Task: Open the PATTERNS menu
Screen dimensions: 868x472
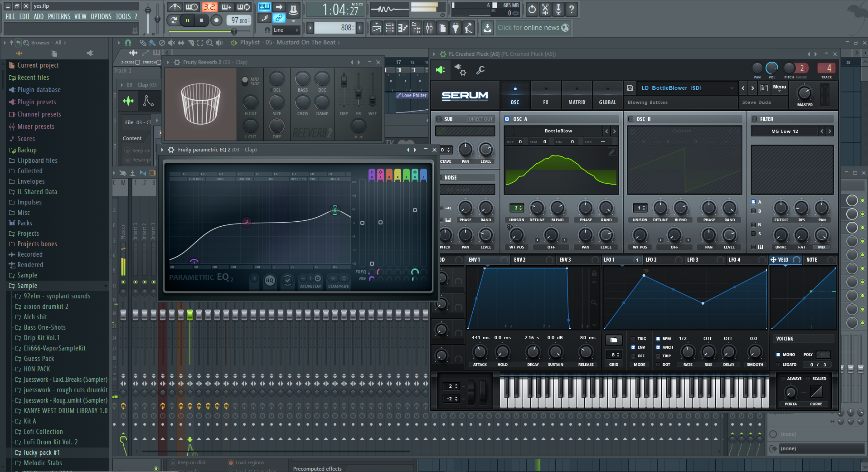Action: click(x=59, y=16)
